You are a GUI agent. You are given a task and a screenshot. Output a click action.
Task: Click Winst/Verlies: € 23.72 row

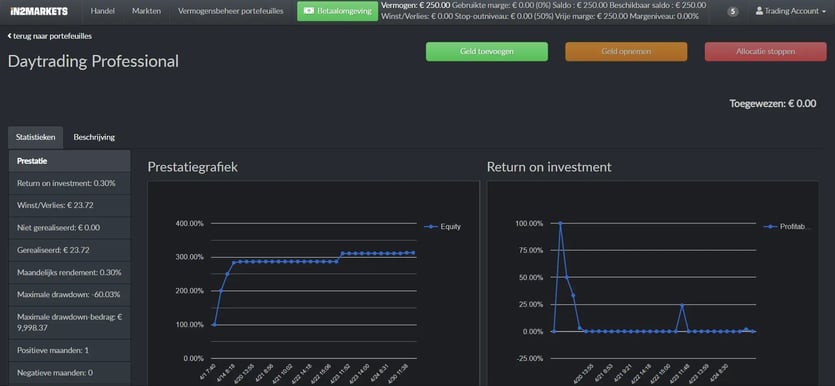(70, 206)
